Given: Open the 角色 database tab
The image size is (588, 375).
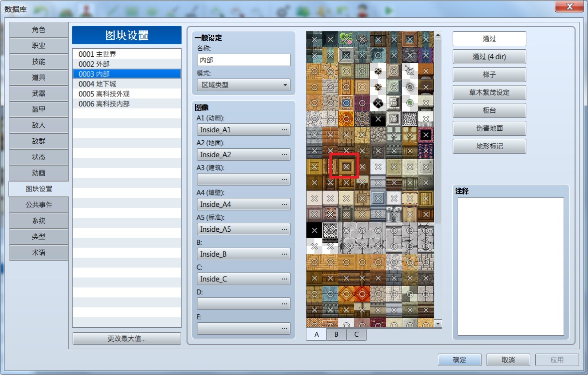Looking at the screenshot, I should click(x=39, y=30).
